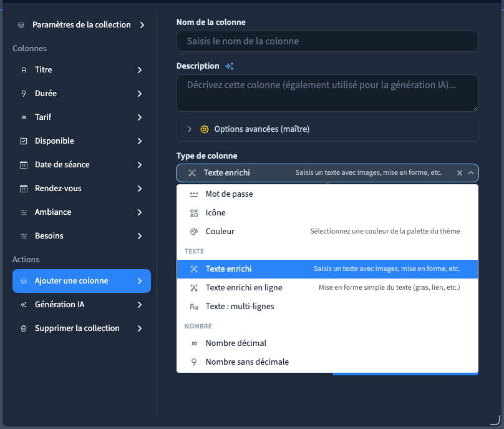Open the Disponible column settings

[82, 141]
